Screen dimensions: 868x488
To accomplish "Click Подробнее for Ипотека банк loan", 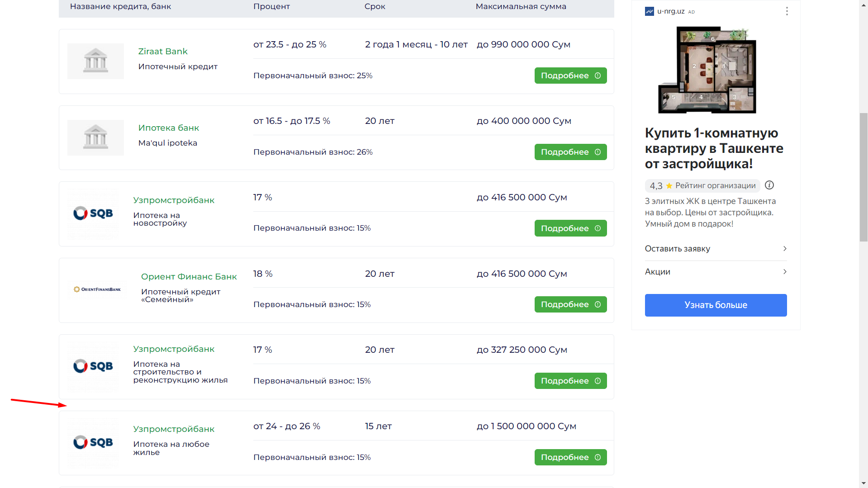I will pyautogui.click(x=570, y=152).
